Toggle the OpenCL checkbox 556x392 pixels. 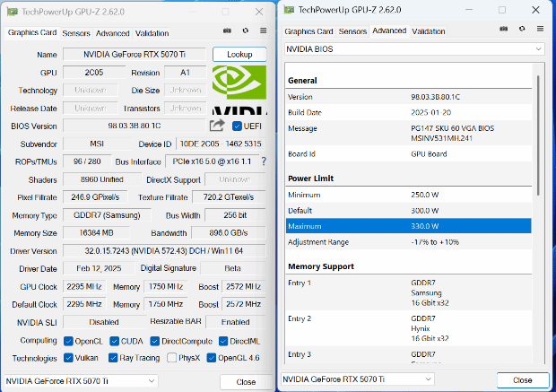coord(68,341)
